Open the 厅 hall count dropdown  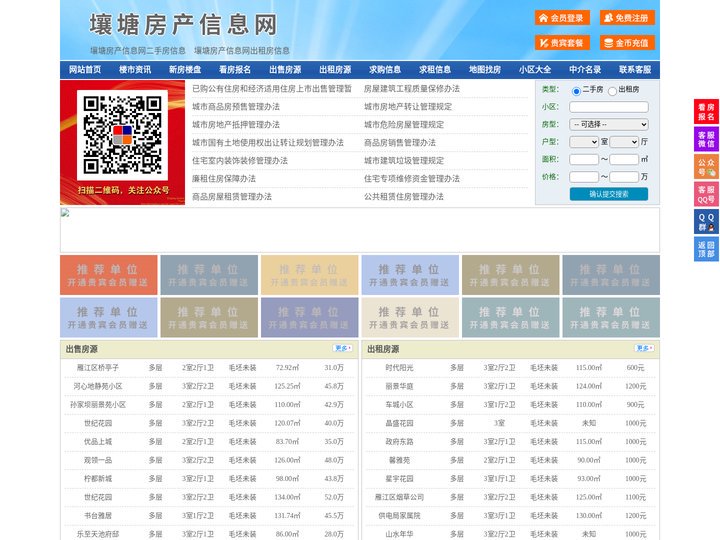coord(624,142)
